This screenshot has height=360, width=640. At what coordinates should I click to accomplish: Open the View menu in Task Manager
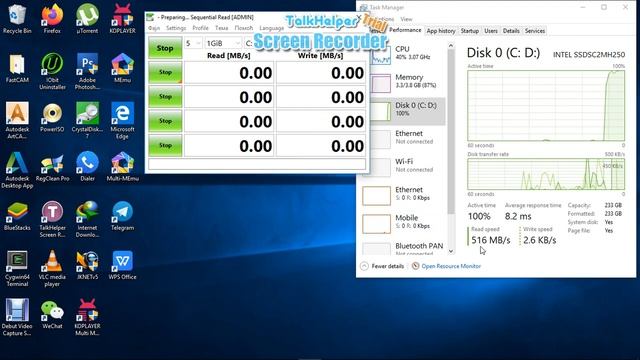406,19
